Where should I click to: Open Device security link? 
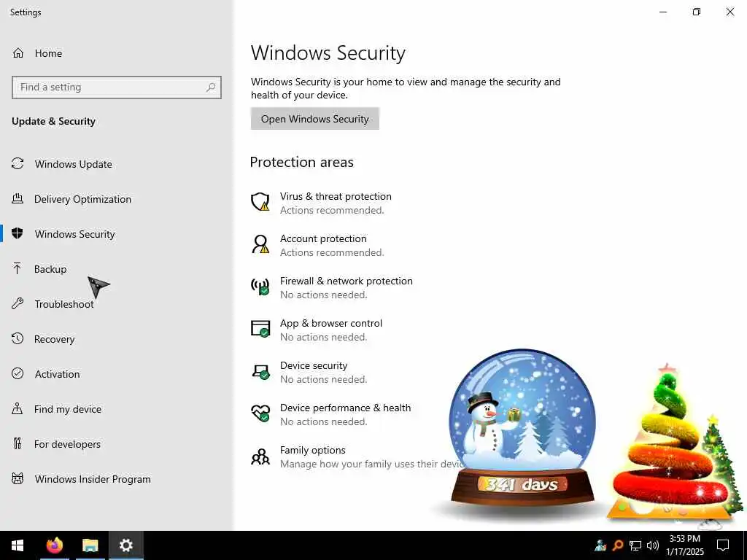point(314,365)
